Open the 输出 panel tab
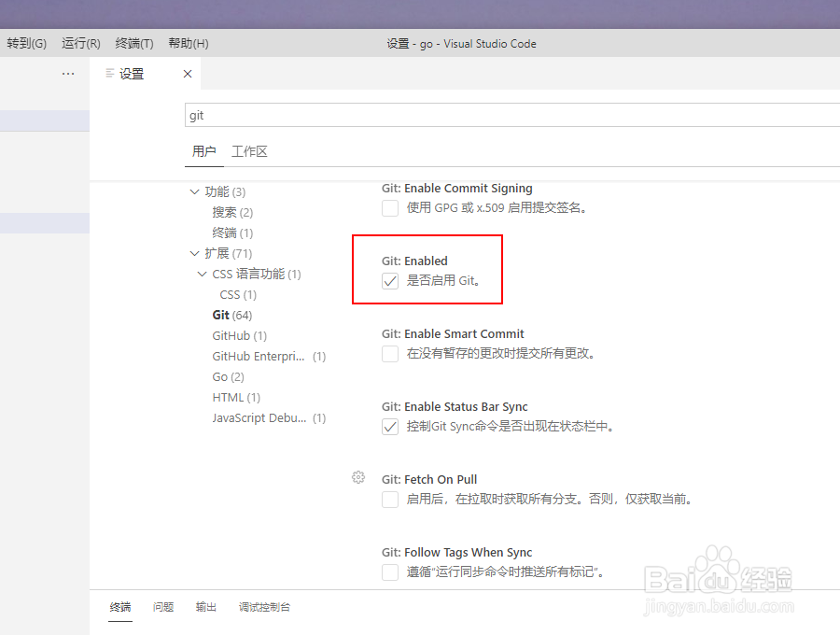Screen dimensions: 840x635 pyautogui.click(x=206, y=607)
